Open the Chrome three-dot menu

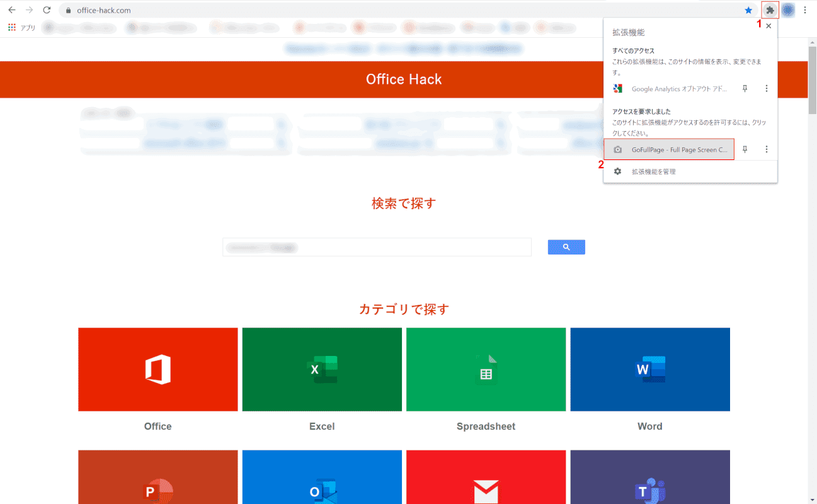[x=805, y=10]
